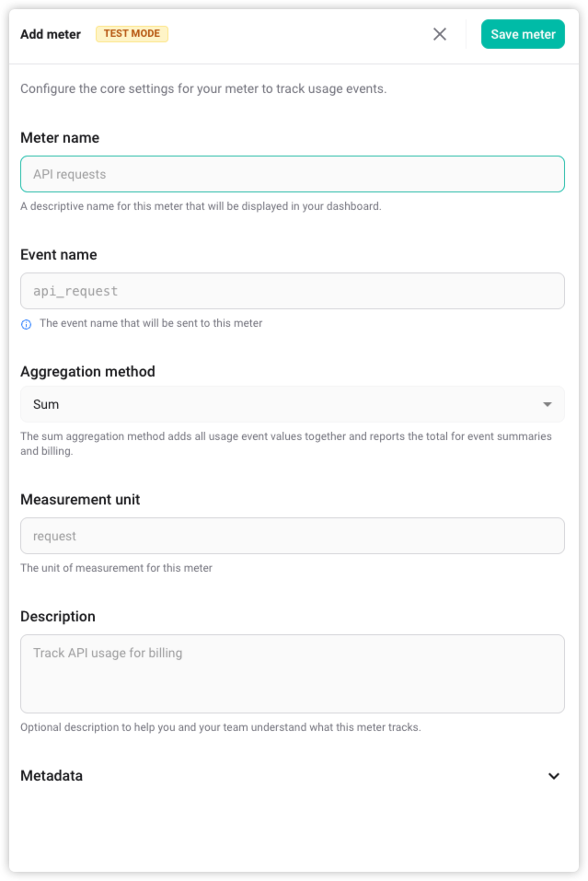Click the Meter name label
The height and width of the screenshot is (881, 588).
click(60, 138)
